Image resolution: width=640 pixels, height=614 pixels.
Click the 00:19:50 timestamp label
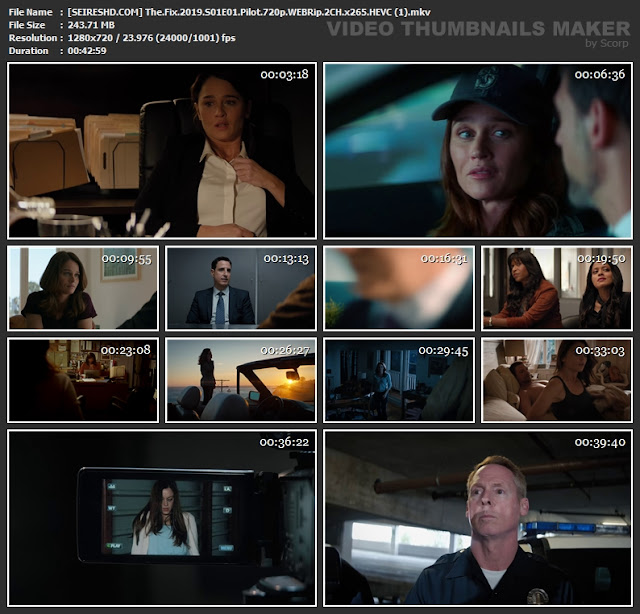(x=601, y=258)
